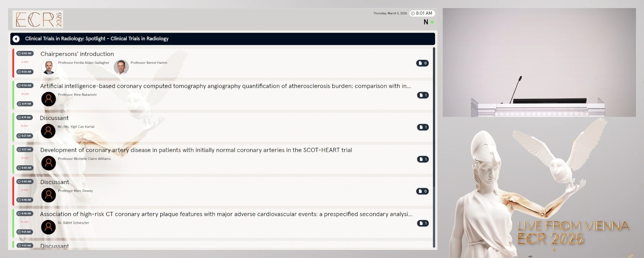Open the Association of high-risk CT plaque talk
Image resolution: width=644 pixels, height=258 pixels.
click(226, 214)
